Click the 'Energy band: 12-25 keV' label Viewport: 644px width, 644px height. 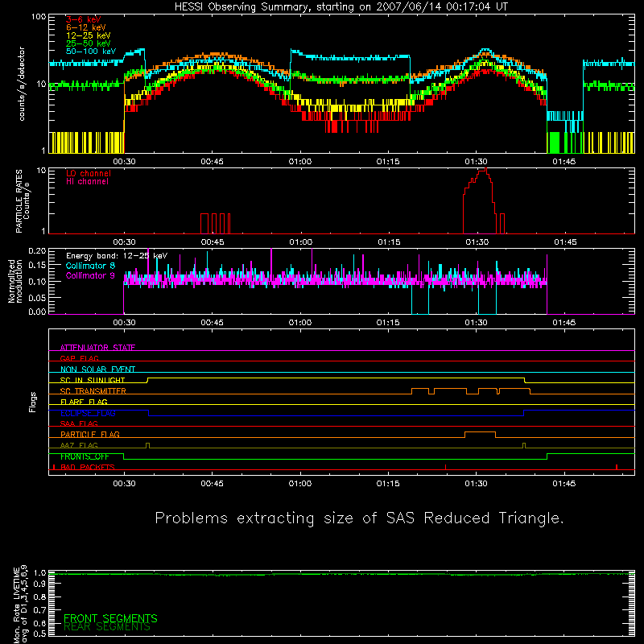pyautogui.click(x=117, y=256)
